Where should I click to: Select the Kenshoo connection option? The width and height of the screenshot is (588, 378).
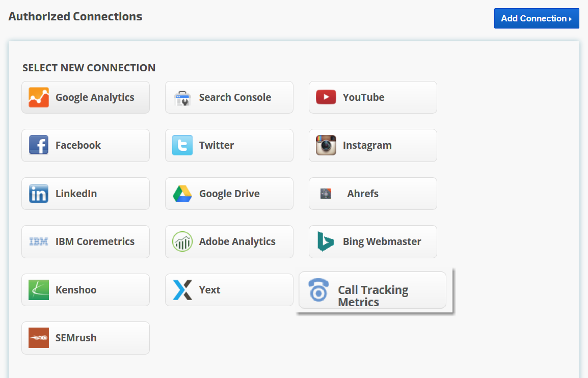86,290
